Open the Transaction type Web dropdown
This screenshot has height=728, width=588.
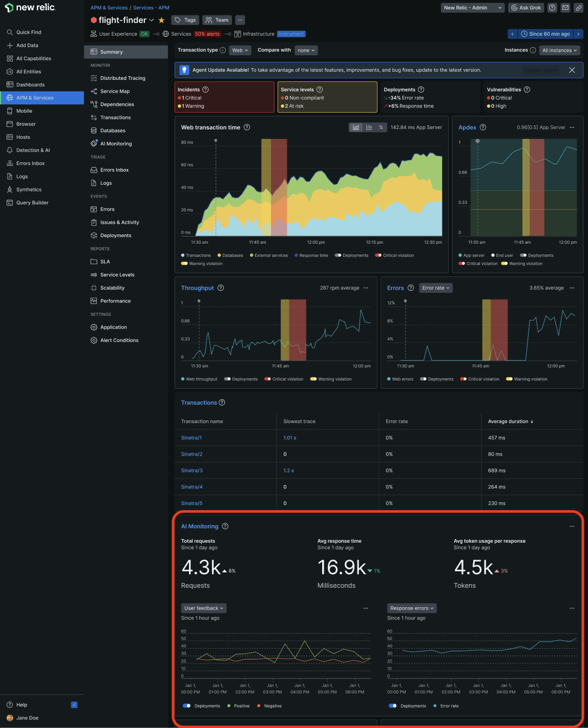(x=240, y=50)
